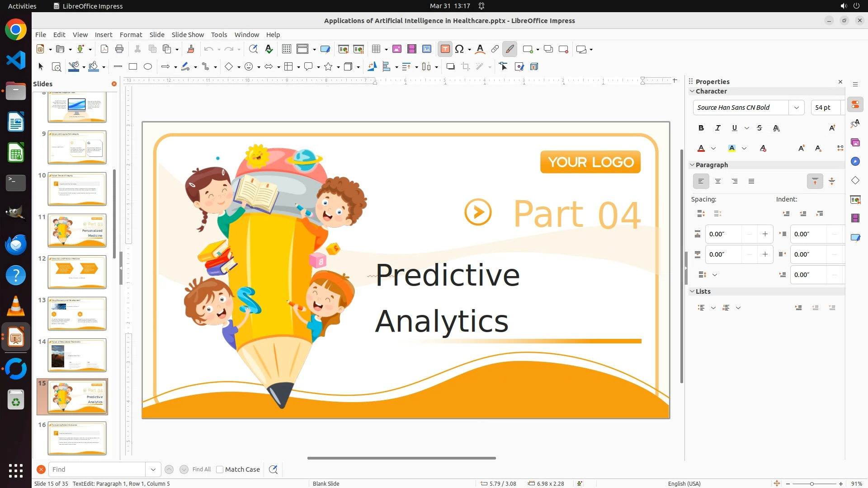Select center paragraph alignment
Image resolution: width=868 pixels, height=488 pixels.
[x=718, y=181]
